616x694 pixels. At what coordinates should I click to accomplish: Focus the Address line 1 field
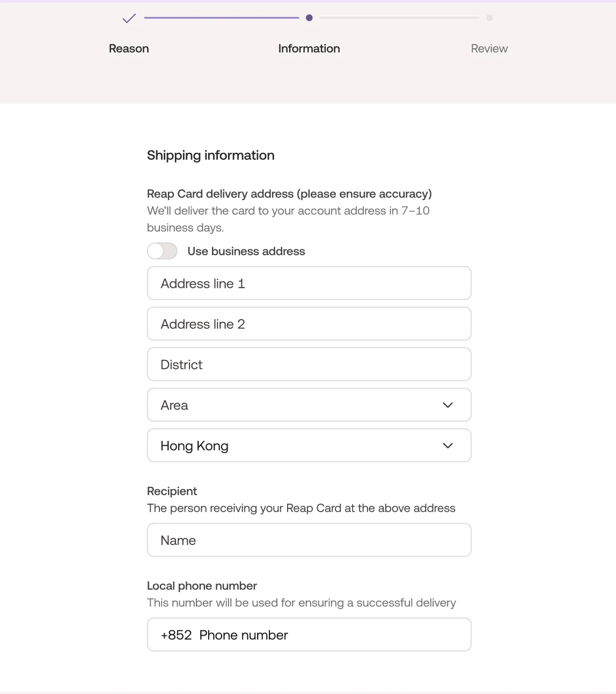pyautogui.click(x=309, y=283)
